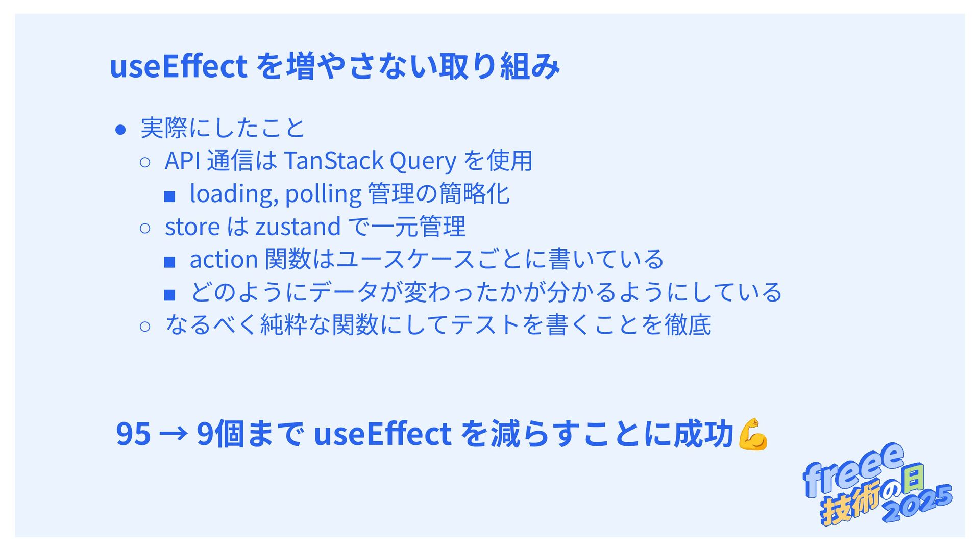The image size is (980, 551).
Task: Click the hollow bullet before store は zustand
Action: click(x=145, y=228)
